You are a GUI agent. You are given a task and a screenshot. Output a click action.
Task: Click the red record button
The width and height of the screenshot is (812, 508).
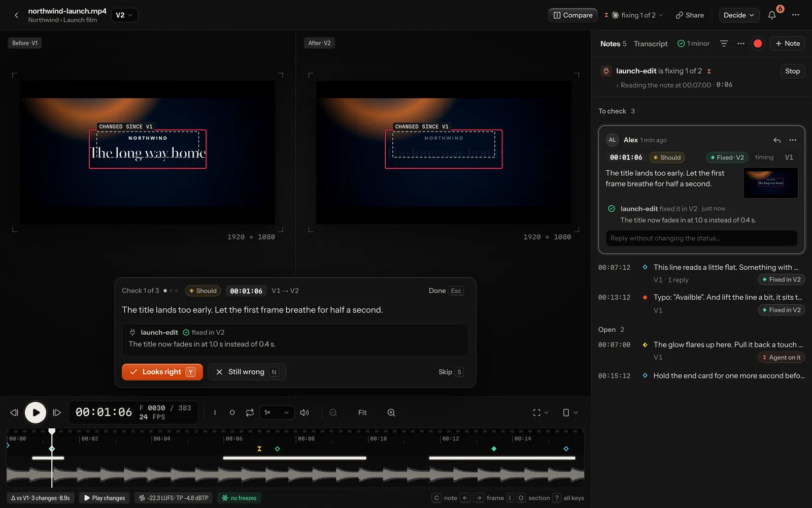758,44
